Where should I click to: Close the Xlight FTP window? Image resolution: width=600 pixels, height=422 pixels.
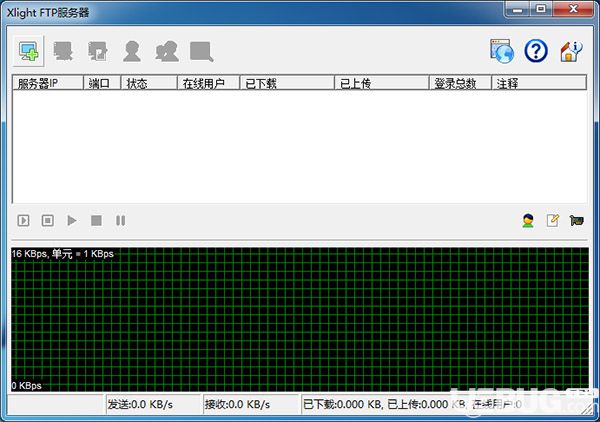click(x=573, y=9)
